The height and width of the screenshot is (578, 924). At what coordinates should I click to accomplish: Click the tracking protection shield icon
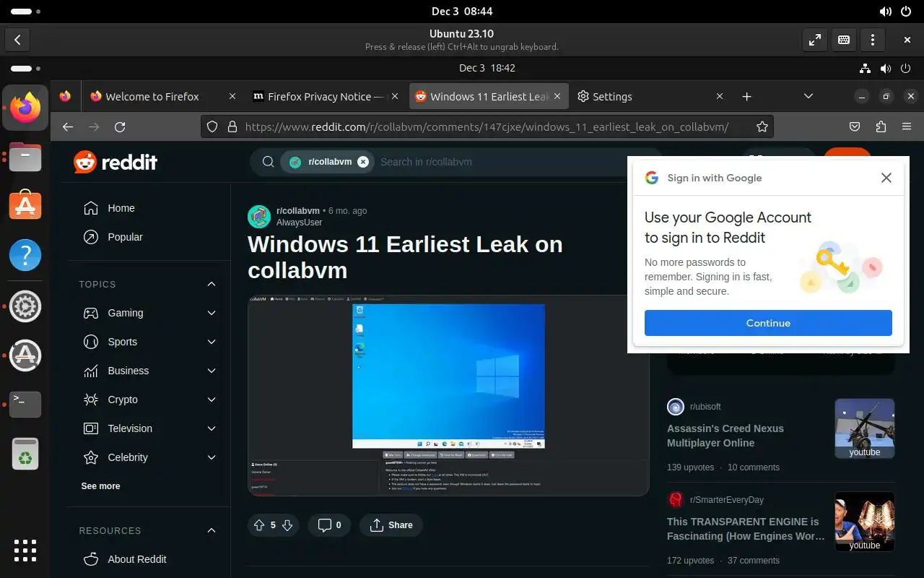click(212, 126)
